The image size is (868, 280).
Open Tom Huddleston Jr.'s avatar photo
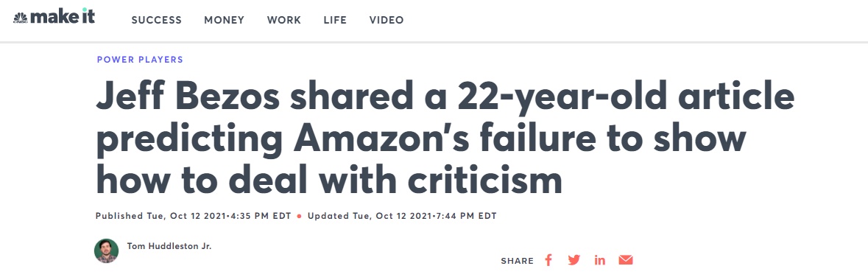[106, 251]
